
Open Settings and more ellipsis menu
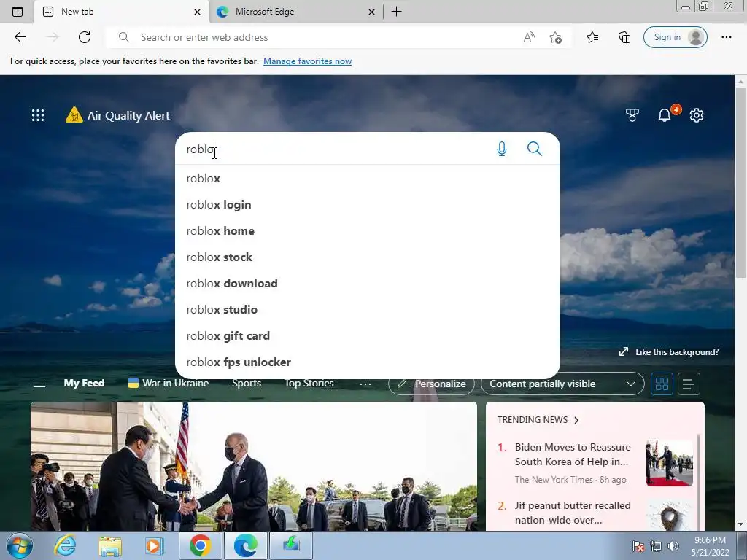[726, 37]
